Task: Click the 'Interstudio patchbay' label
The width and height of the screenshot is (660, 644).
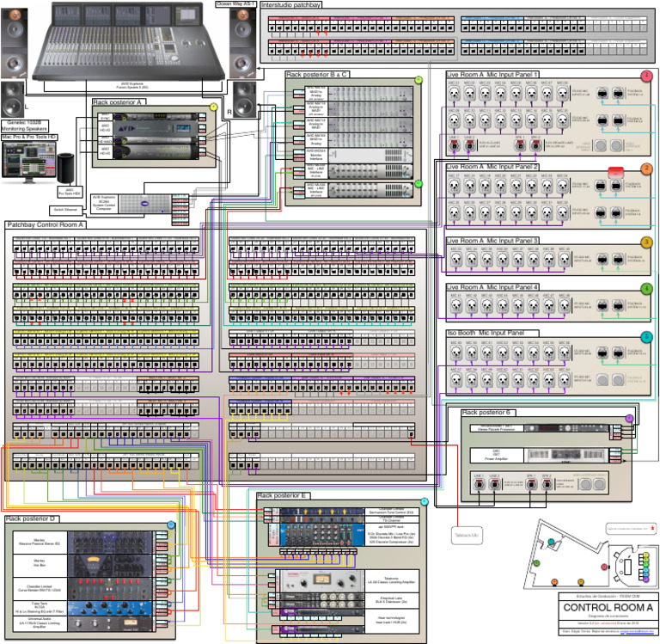Action: click(290, 4)
